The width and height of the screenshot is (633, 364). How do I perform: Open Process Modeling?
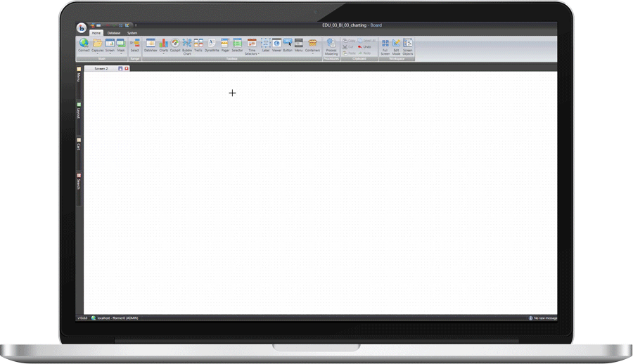331,47
